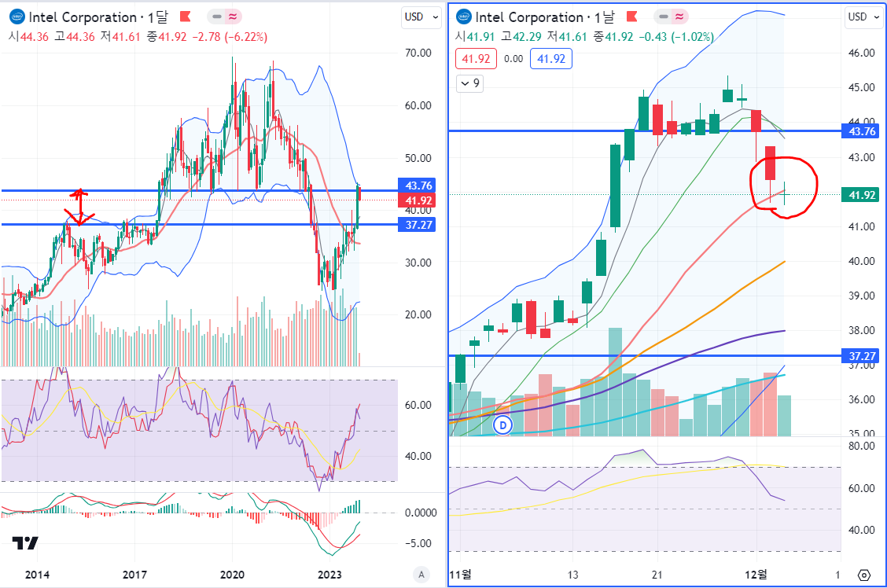887x588 pixels.
Task: Click the red 41.92 sell price button
Action: tap(476, 59)
